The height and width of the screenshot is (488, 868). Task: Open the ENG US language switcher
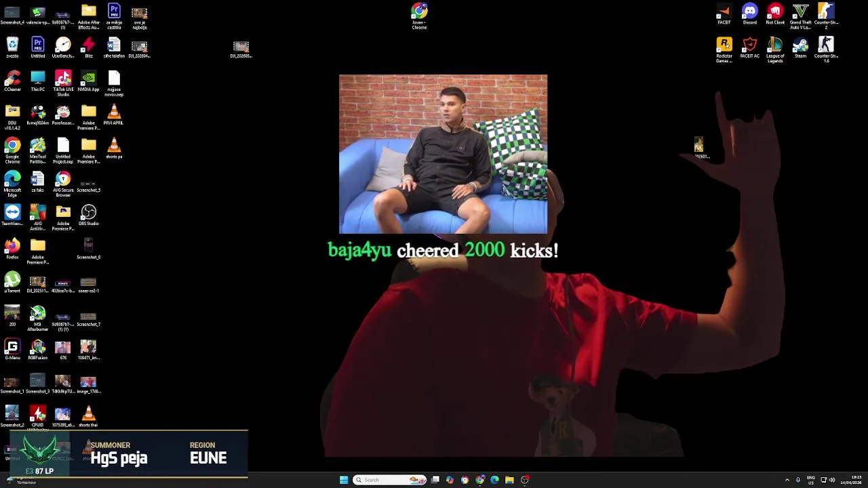(810, 480)
